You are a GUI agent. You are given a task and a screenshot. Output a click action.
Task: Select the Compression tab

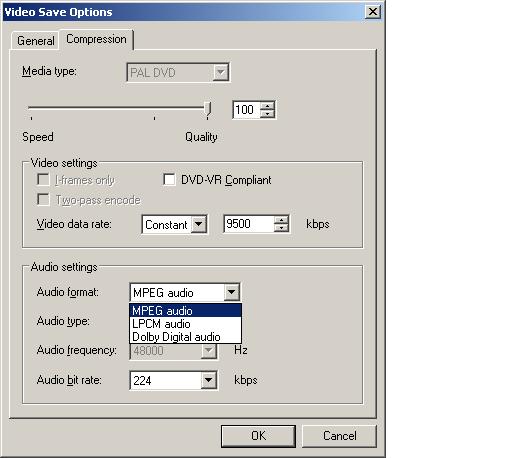[96, 39]
